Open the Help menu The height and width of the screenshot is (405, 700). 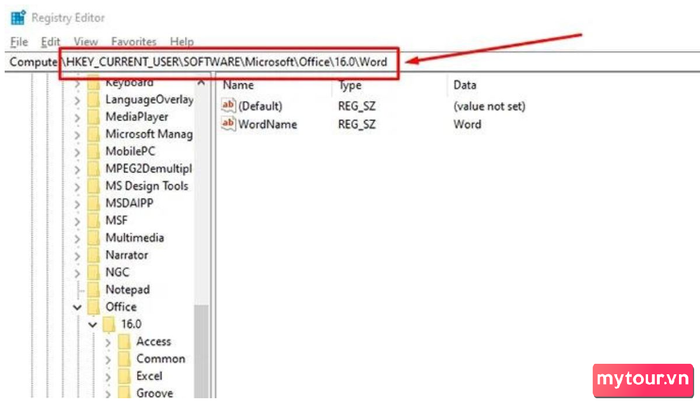click(x=182, y=42)
